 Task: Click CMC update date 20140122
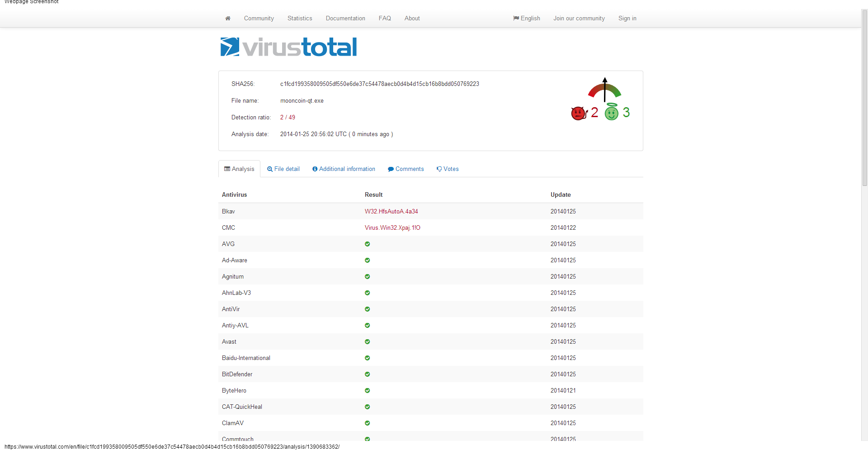(563, 228)
